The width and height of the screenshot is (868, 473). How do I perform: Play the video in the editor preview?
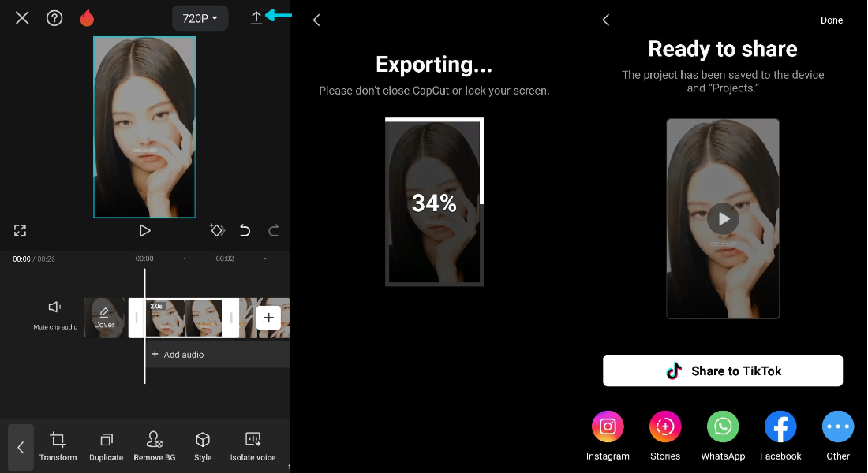(x=144, y=231)
